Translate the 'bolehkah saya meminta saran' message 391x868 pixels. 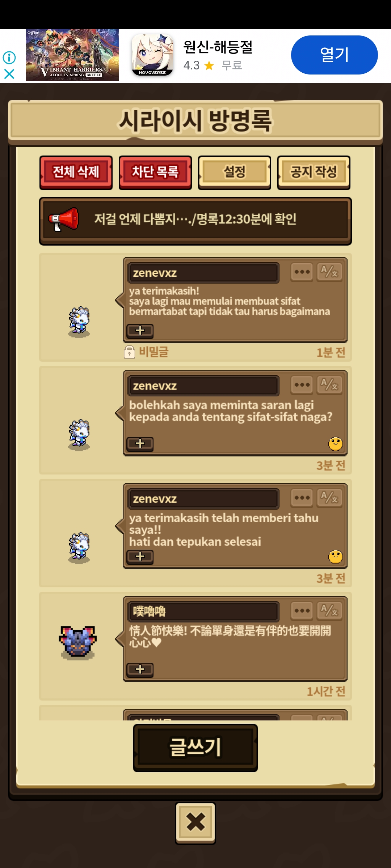[x=329, y=385]
